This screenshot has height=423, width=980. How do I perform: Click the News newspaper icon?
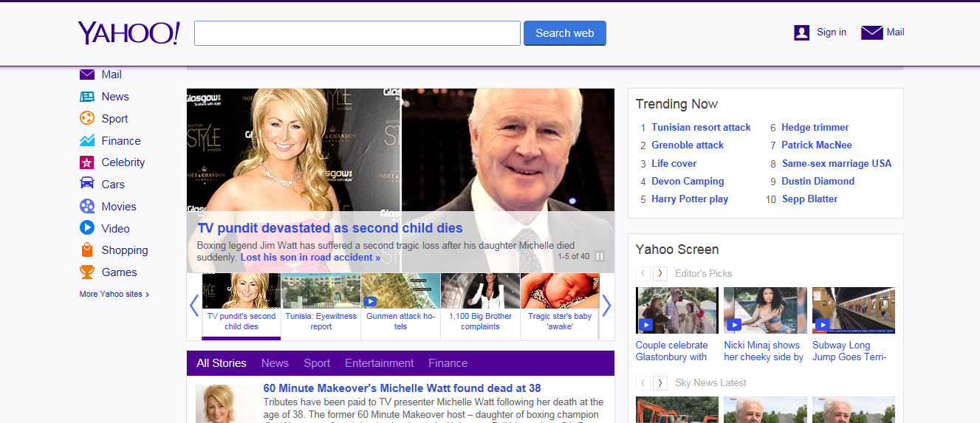click(87, 97)
